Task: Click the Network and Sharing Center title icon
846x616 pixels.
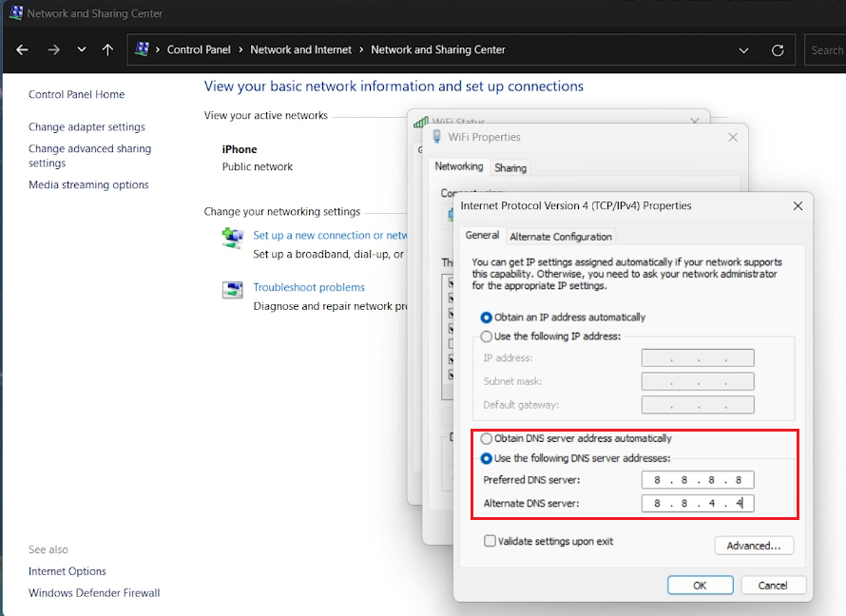Action: click(x=15, y=13)
